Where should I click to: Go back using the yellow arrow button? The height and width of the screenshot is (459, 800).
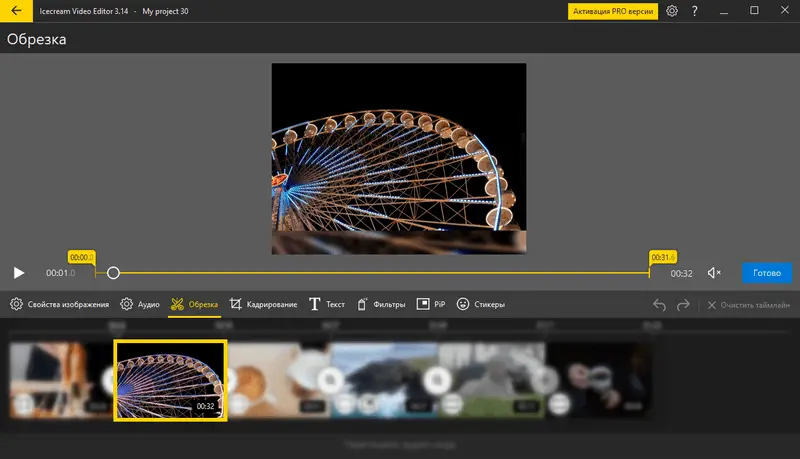(16, 11)
